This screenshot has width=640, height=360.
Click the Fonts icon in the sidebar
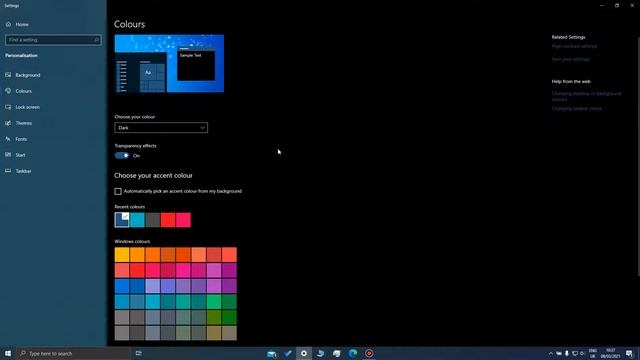pyautogui.click(x=8, y=139)
